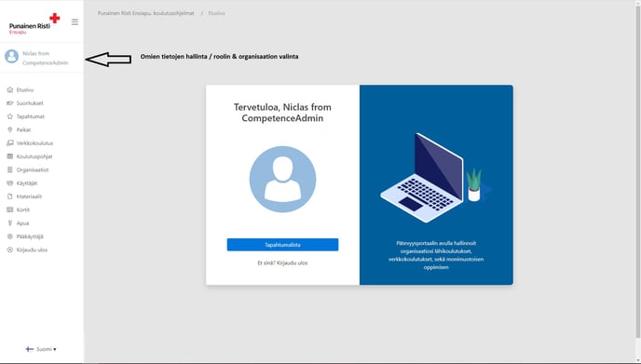This screenshot has width=641, height=364.
Task: Go to Apua in the sidebar
Action: point(23,223)
